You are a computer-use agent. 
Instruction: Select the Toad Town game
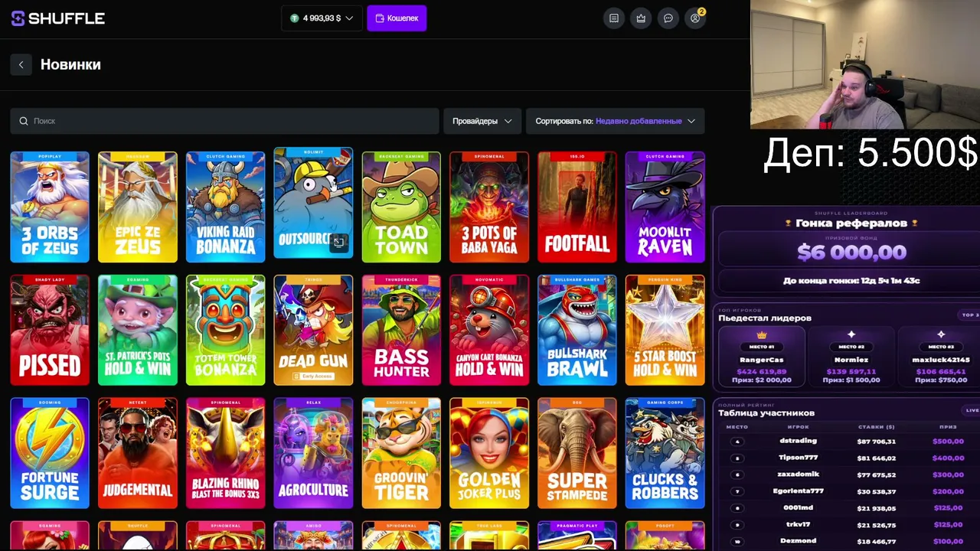point(401,207)
